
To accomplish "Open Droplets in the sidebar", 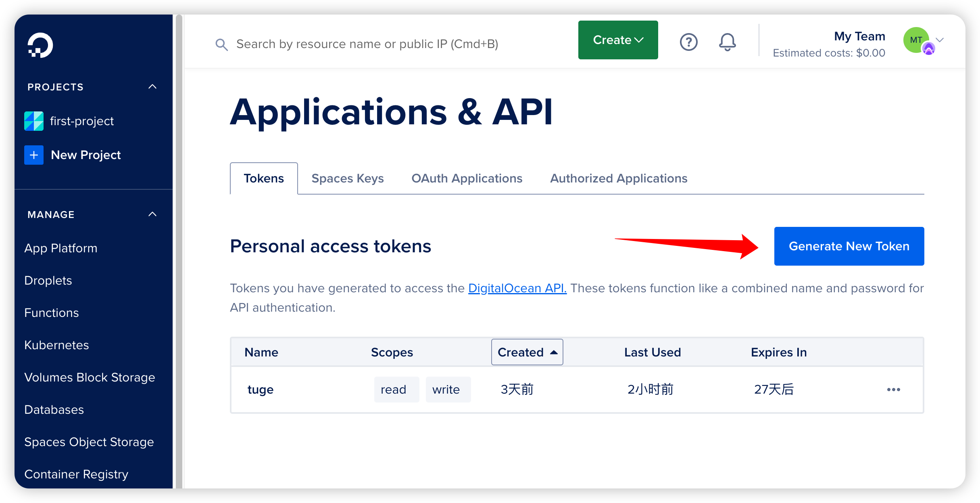I will 48,281.
